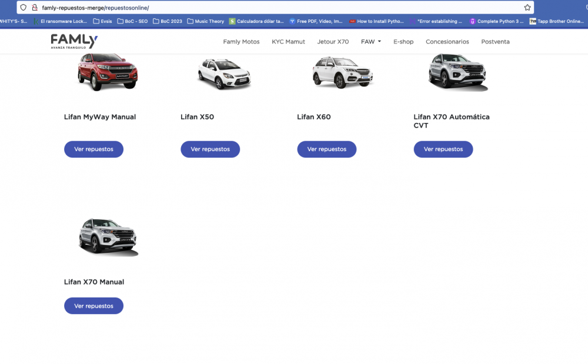Select the Lifan X50 title
The image size is (588, 364).
pyautogui.click(x=197, y=117)
